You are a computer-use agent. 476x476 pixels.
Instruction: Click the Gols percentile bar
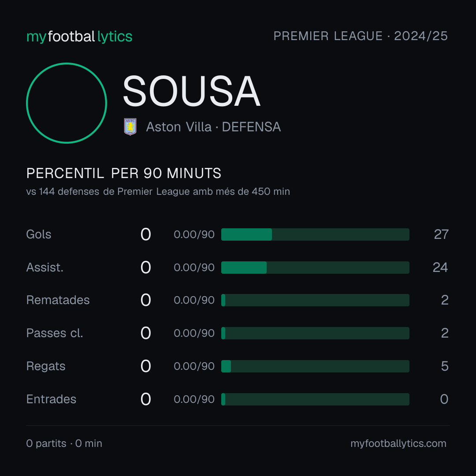(315, 234)
